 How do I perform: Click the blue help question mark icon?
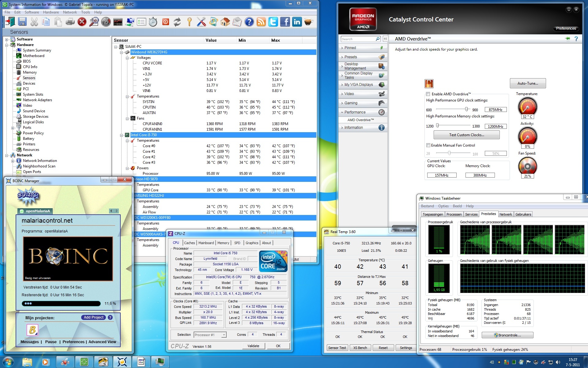249,22
